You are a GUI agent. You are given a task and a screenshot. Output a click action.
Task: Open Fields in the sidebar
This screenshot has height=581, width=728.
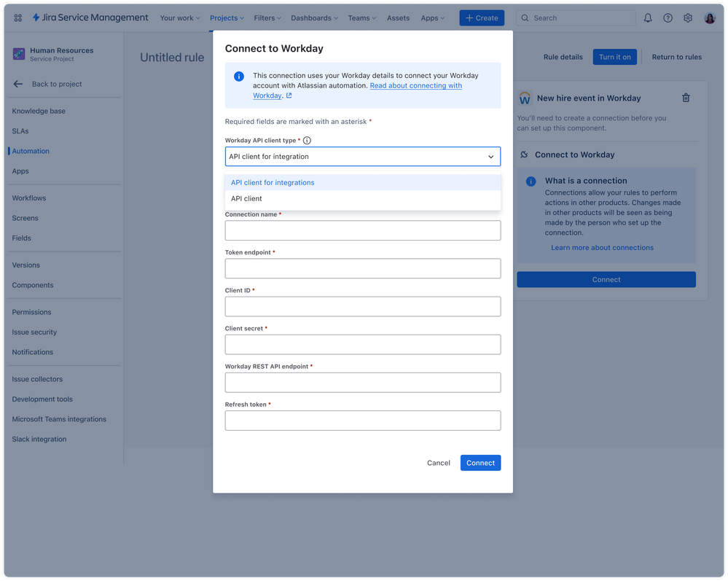tap(21, 238)
